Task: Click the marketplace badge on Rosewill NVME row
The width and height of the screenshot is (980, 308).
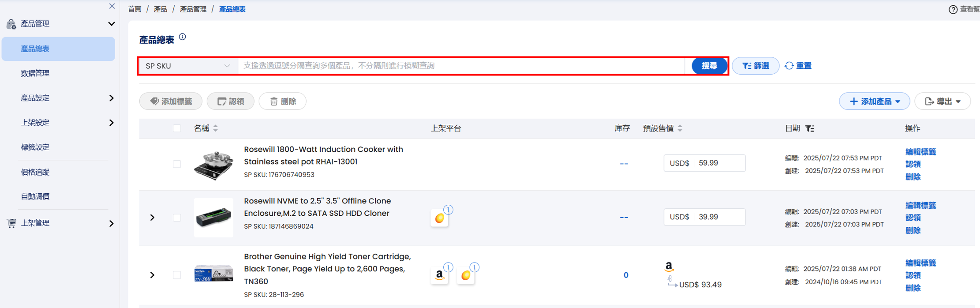Action: 440,218
